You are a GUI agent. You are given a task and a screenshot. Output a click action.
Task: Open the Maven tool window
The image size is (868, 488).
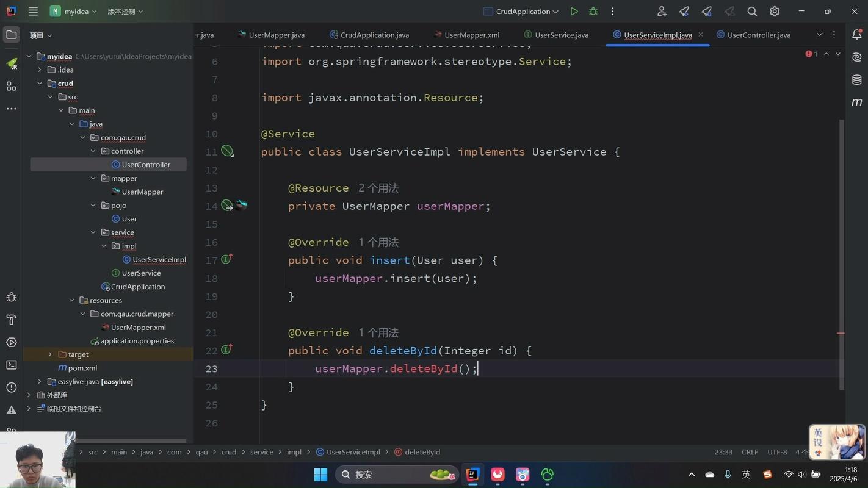(856, 102)
